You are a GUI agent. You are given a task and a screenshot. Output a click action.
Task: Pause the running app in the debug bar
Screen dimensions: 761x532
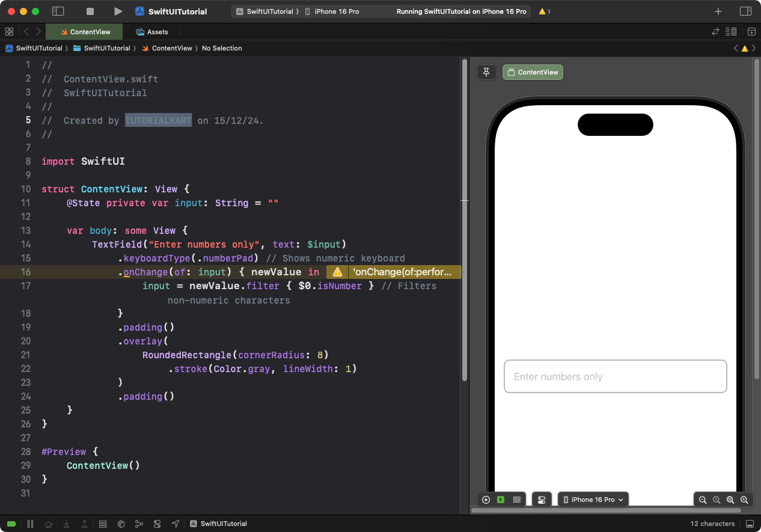point(31,524)
